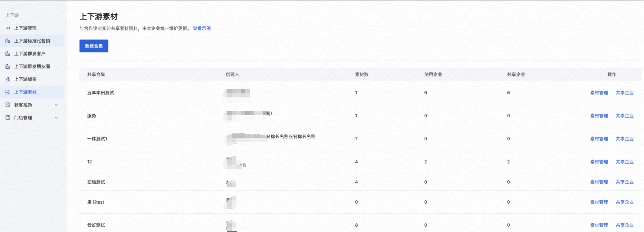Click 共享企业 for 服务 row
This screenshot has height=232, width=644.
click(x=625, y=116)
